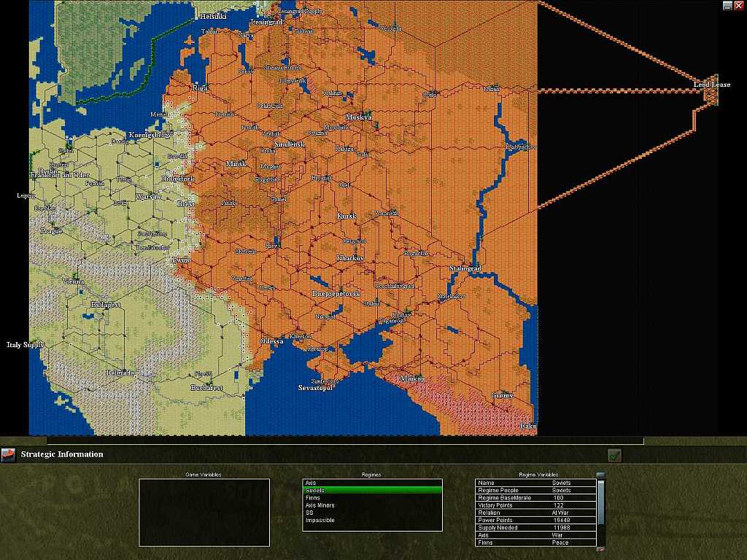The image size is (747, 560).
Task: Select Axis Minors in Regimes list
Action: 372,505
